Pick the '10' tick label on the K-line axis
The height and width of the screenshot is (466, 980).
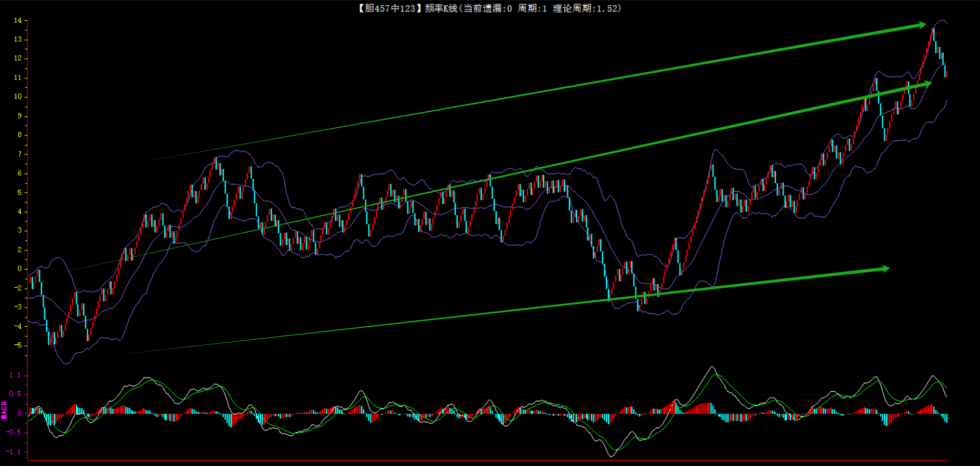click(18, 97)
